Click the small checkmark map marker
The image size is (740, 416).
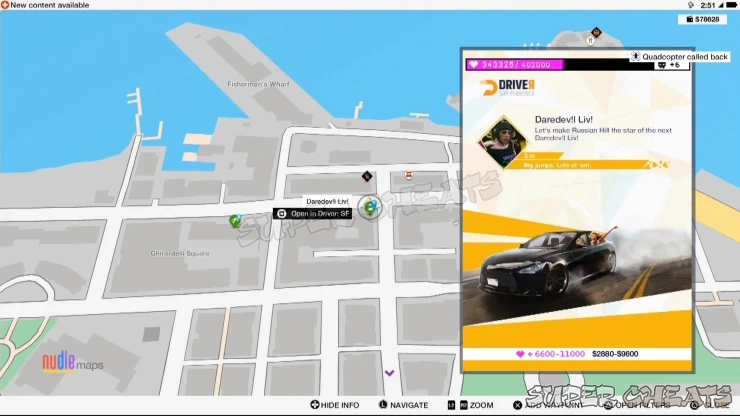[x=455, y=223]
